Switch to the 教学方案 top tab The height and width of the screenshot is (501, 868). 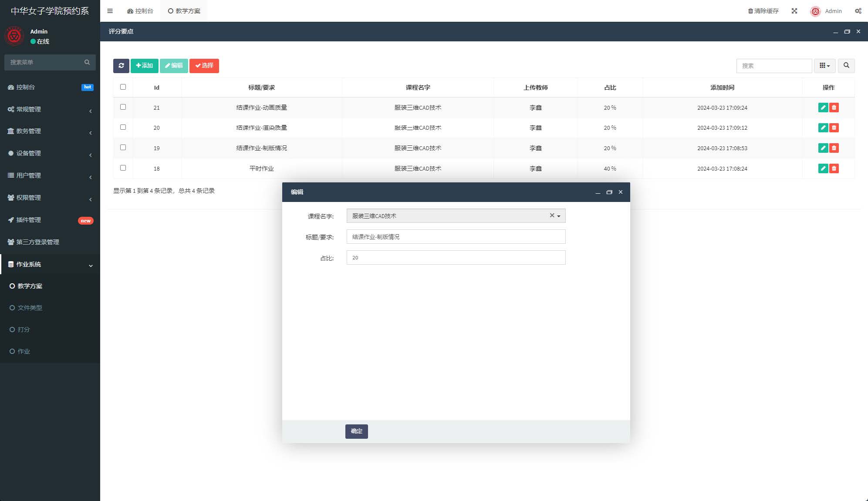(184, 11)
